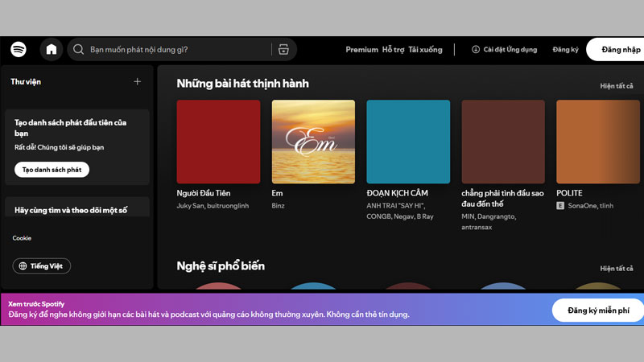The height and width of the screenshot is (362, 644).
Task: Open the Browse icon in search bar
Action: [283, 50]
